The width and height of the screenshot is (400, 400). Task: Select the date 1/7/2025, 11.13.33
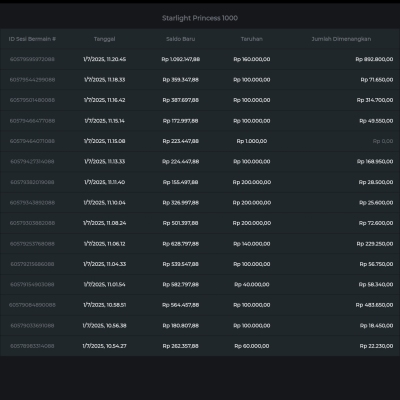104,162
